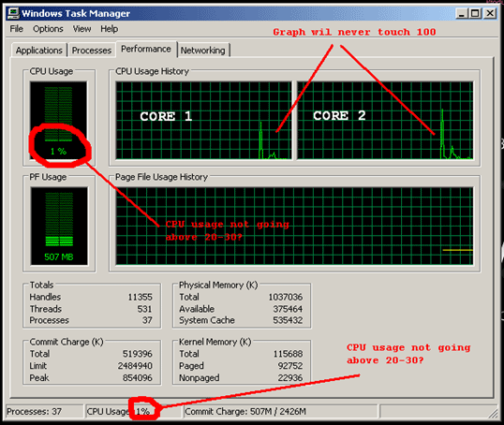Switch to the Processes tab
Screen dimensions: 504x425
(92, 51)
